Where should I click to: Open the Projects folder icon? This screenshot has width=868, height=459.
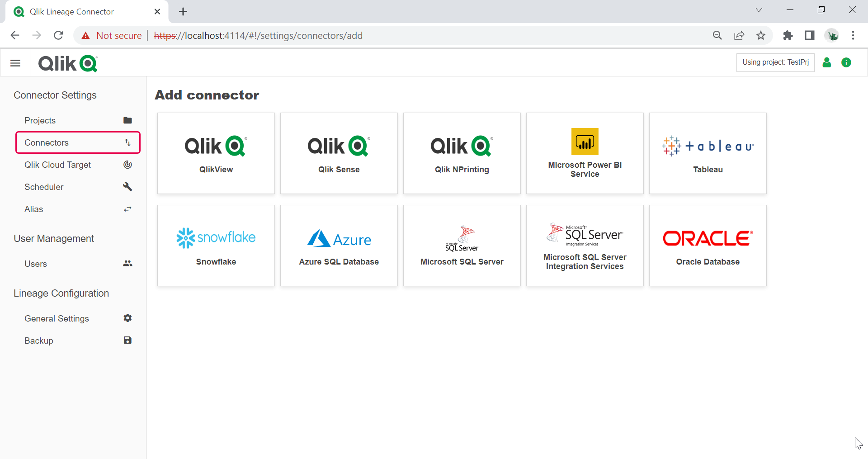(x=127, y=120)
